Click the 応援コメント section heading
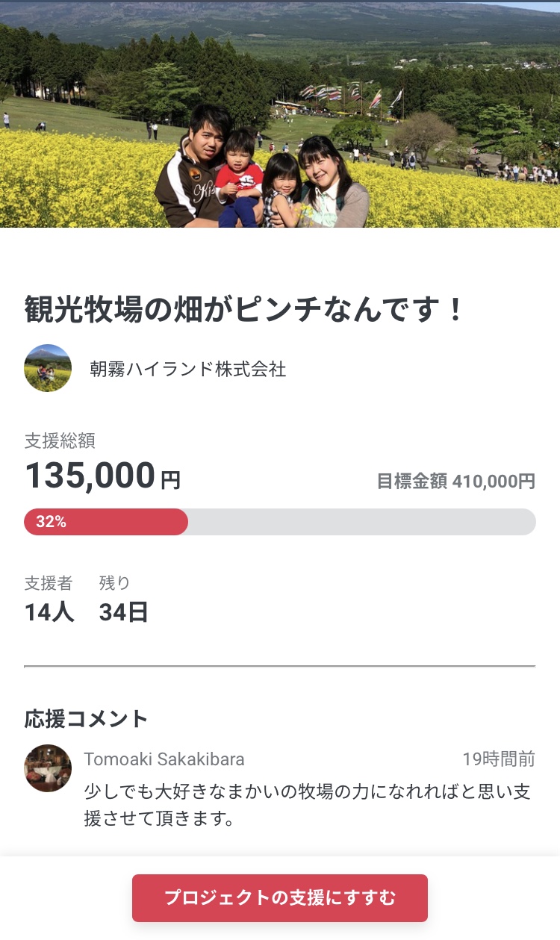This screenshot has height=940, width=560. coord(87,719)
